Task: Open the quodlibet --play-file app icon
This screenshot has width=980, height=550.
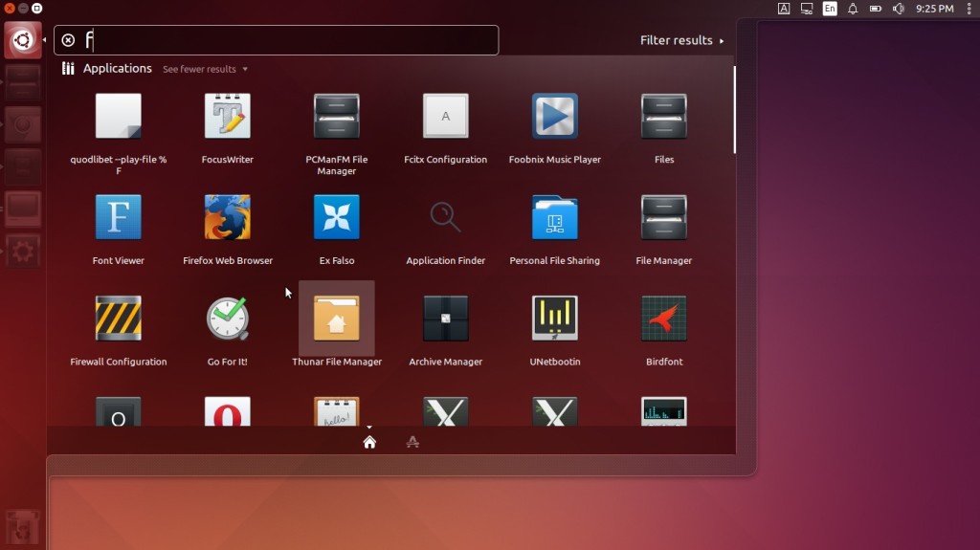Action: tap(118, 117)
